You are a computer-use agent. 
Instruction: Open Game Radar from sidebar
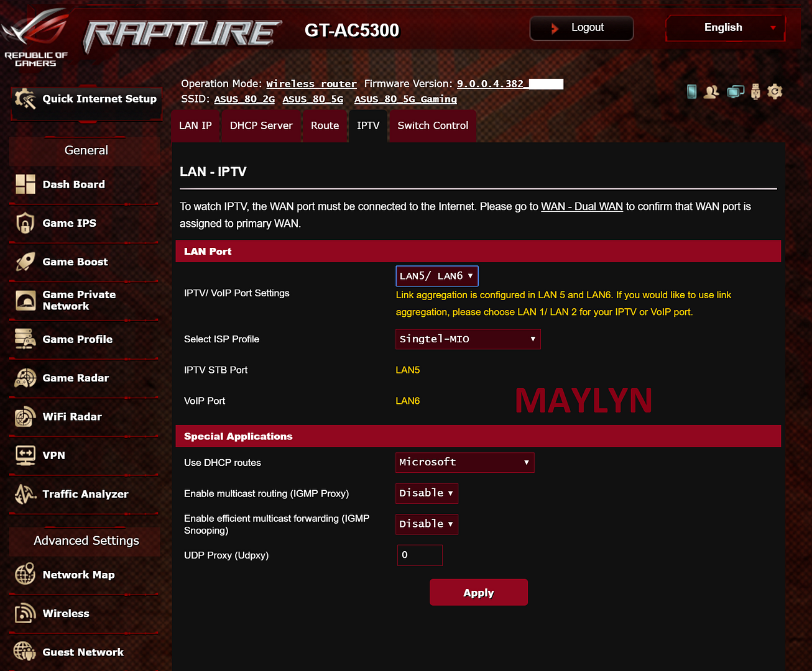[x=75, y=378]
